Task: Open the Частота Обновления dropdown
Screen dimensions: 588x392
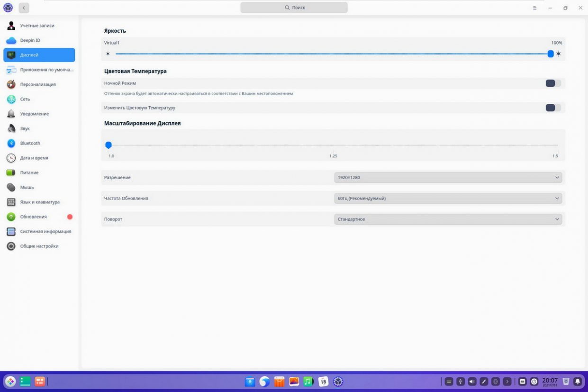Action: tap(448, 198)
